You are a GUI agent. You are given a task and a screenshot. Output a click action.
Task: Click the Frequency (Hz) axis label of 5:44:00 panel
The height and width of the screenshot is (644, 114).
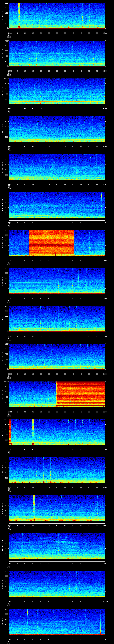3,16
